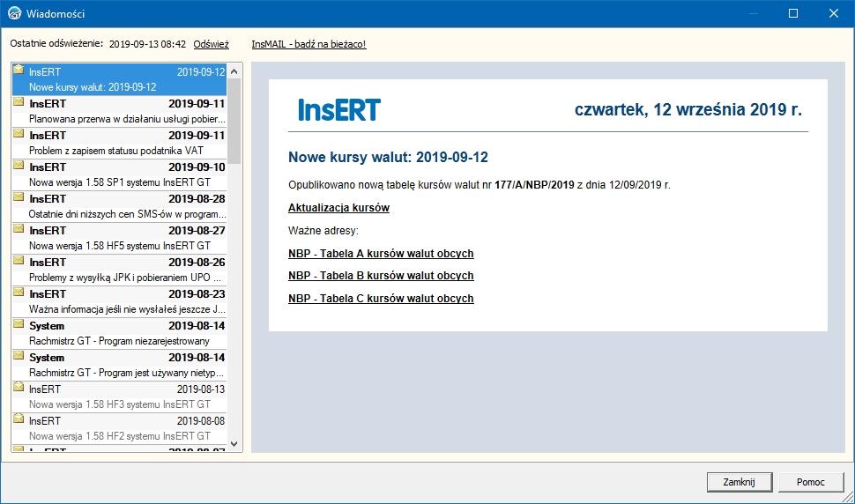Open 'NBP - Tabela C kursów walut obcych' link

[x=381, y=299]
